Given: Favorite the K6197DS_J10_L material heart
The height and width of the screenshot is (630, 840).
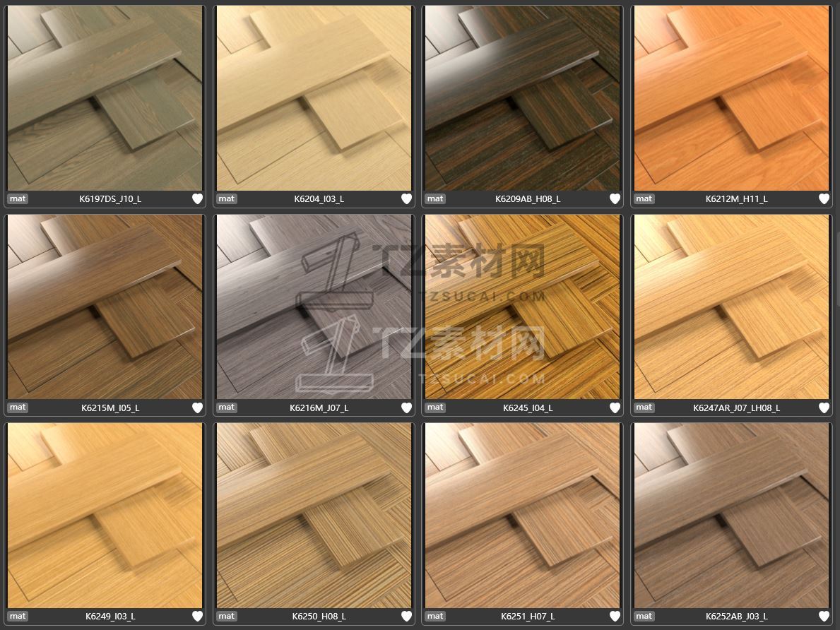Looking at the screenshot, I should coord(198,198).
